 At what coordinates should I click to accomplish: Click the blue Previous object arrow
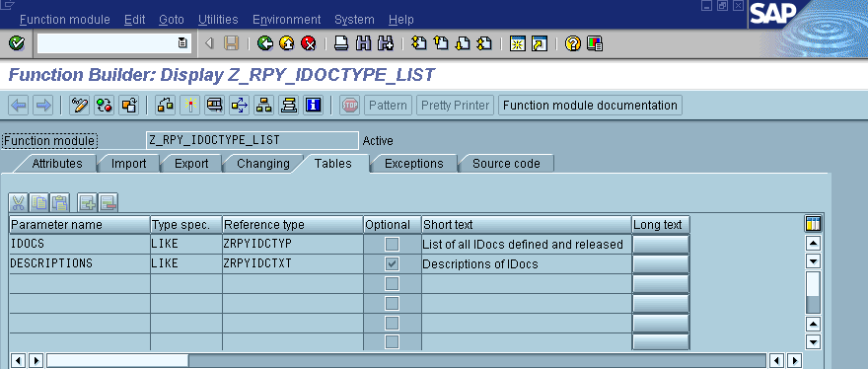tap(19, 106)
